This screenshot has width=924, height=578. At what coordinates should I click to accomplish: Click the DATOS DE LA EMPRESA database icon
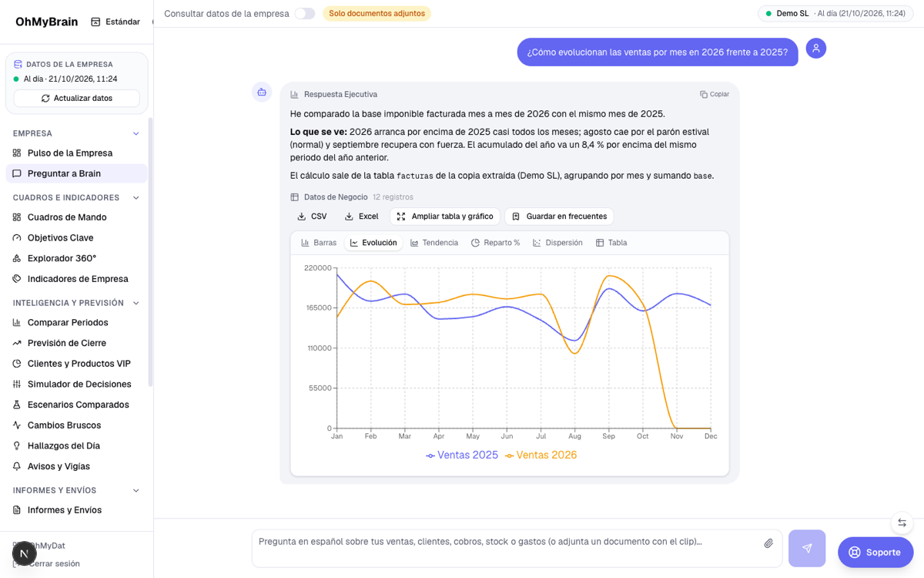click(18, 65)
